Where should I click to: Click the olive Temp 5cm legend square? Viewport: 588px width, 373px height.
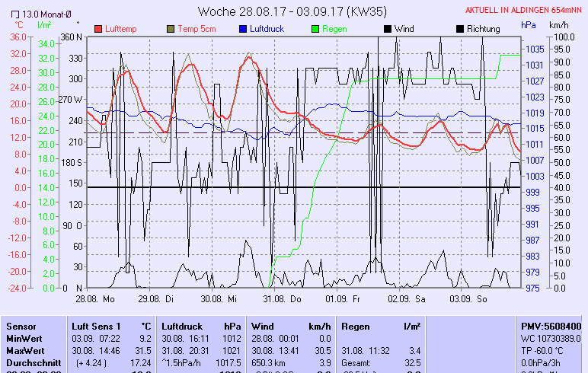171,29
